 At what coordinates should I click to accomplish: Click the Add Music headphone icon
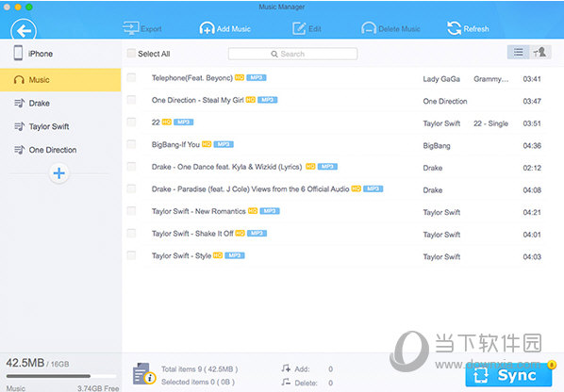207,28
